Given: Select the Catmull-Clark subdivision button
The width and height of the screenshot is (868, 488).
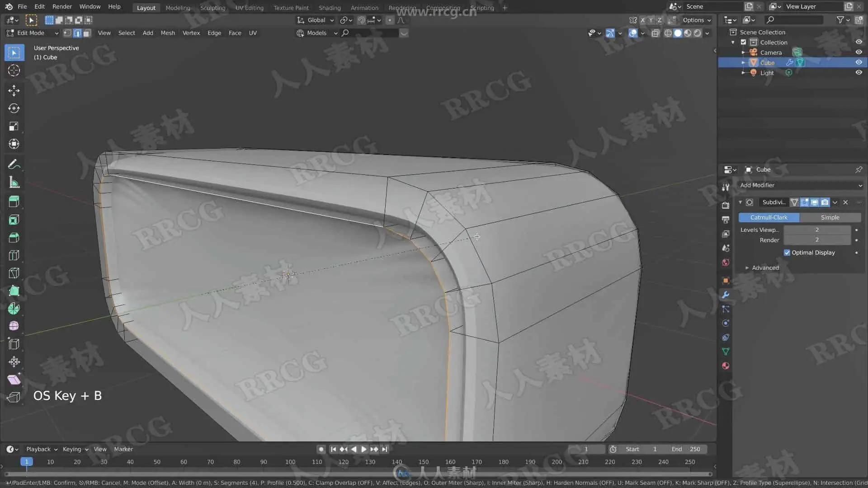Looking at the screenshot, I should [769, 217].
